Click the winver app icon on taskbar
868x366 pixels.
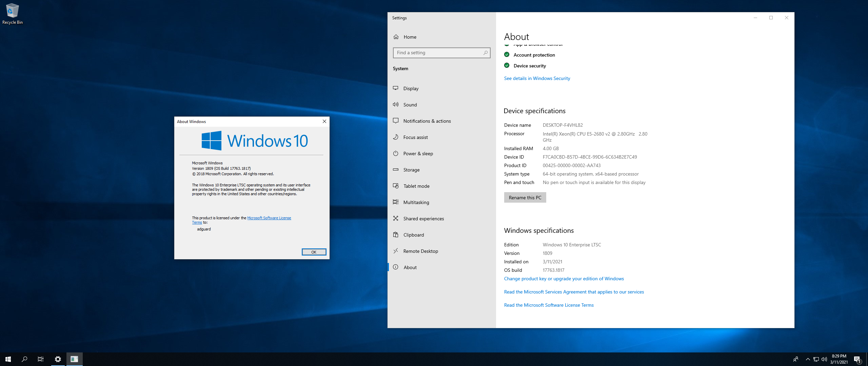pos(75,359)
